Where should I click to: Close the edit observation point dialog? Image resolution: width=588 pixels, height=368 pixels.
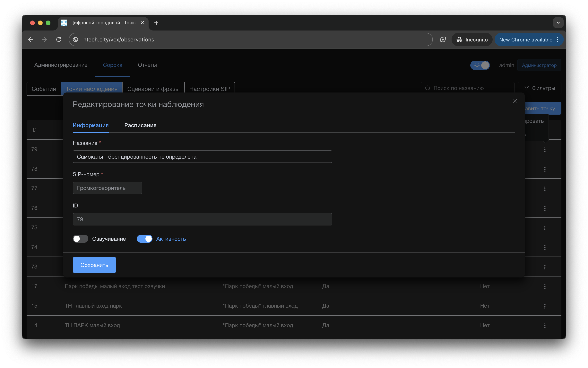[x=515, y=101]
